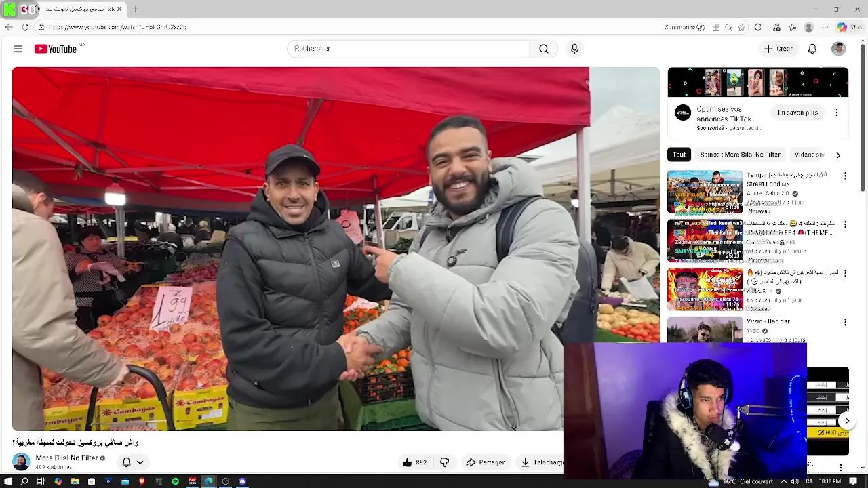Open the Windows Start menu
868x488 pixels.
pos(7,481)
